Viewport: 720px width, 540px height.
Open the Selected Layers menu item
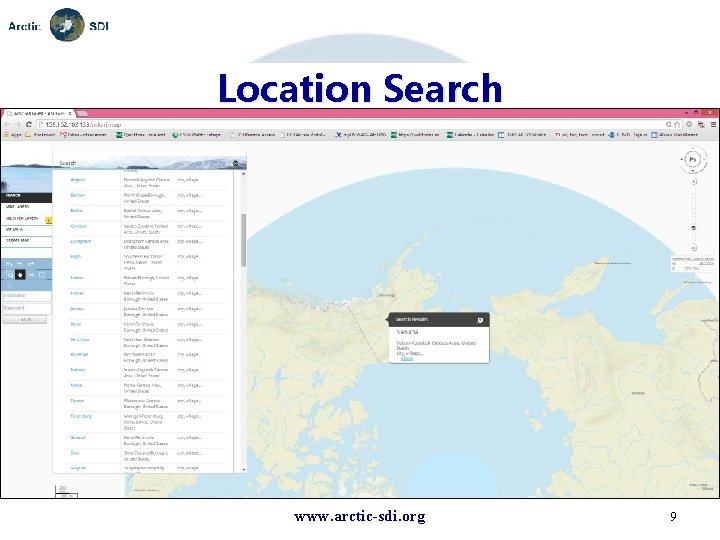pos(22,219)
